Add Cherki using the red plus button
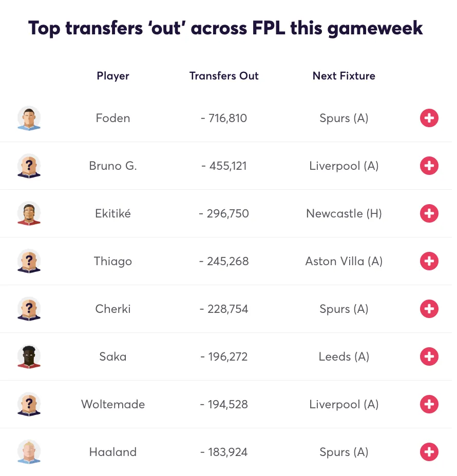Viewport: 457px width, 476px height. click(x=429, y=309)
